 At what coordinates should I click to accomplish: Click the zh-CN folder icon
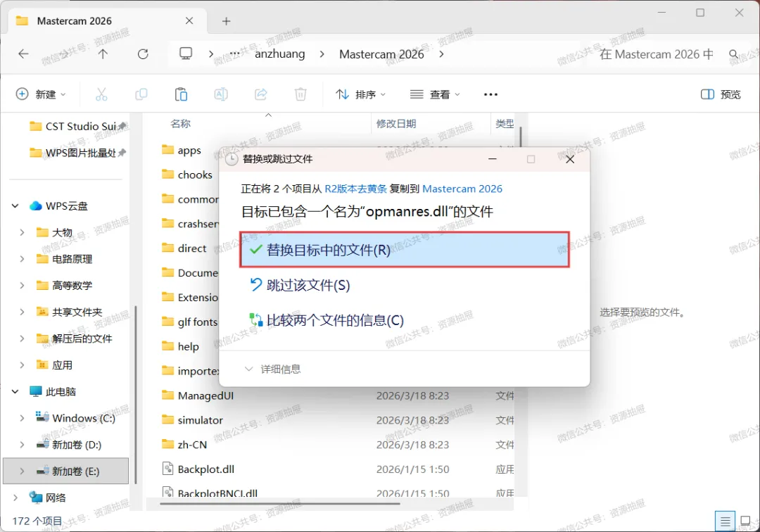pos(167,444)
